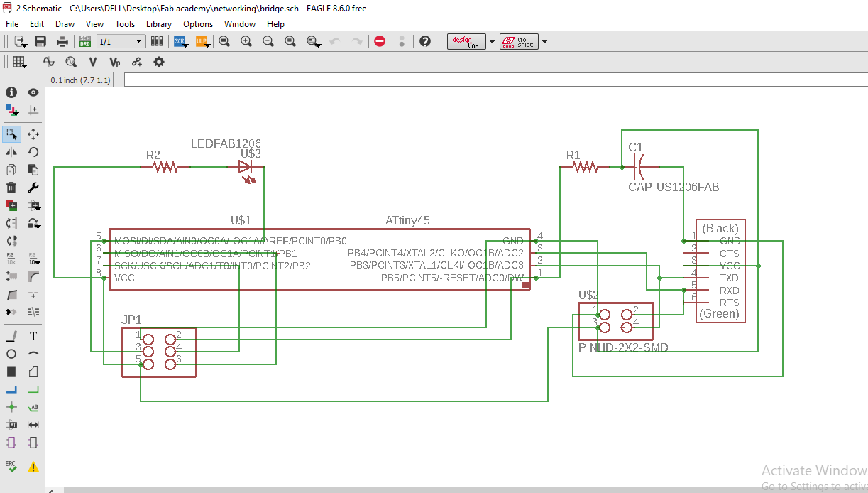Expand the design link dropdown arrow
This screenshot has height=493, width=868.
pyautogui.click(x=492, y=42)
